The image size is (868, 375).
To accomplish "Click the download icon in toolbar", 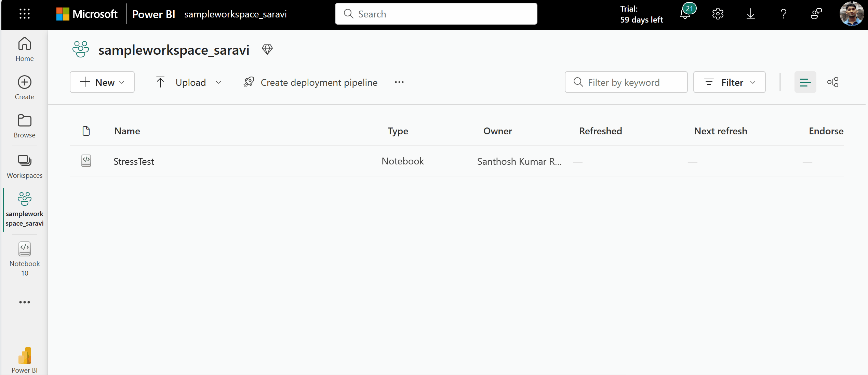I will (x=751, y=14).
